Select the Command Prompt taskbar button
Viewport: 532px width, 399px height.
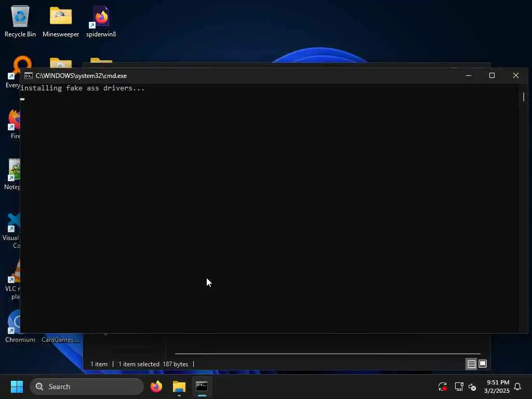tap(202, 387)
